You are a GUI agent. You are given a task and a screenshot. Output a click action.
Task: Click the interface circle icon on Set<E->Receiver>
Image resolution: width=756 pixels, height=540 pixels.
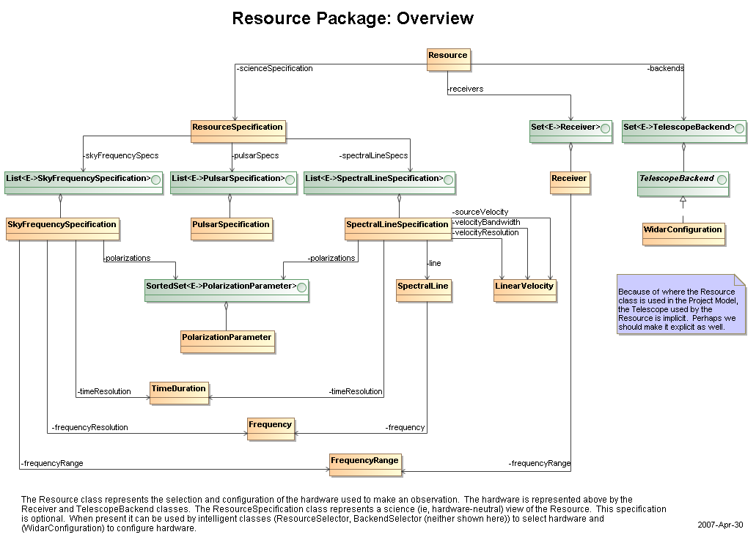tap(603, 127)
